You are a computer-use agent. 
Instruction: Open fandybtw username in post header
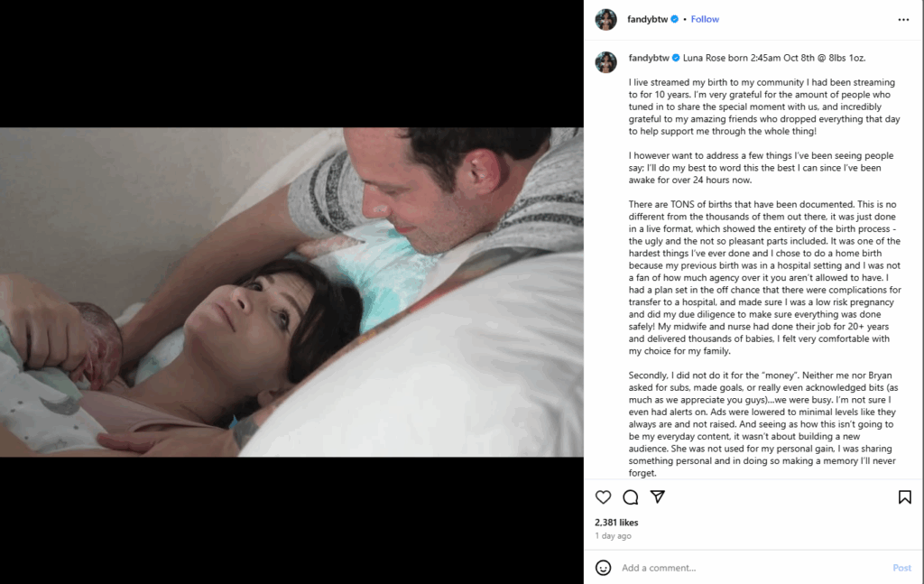(647, 19)
